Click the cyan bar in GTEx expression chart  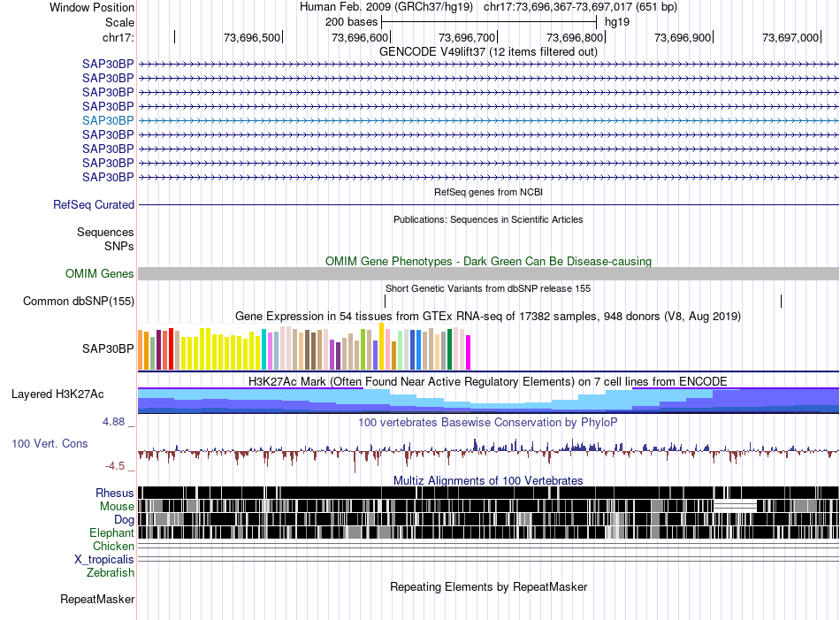click(264, 348)
